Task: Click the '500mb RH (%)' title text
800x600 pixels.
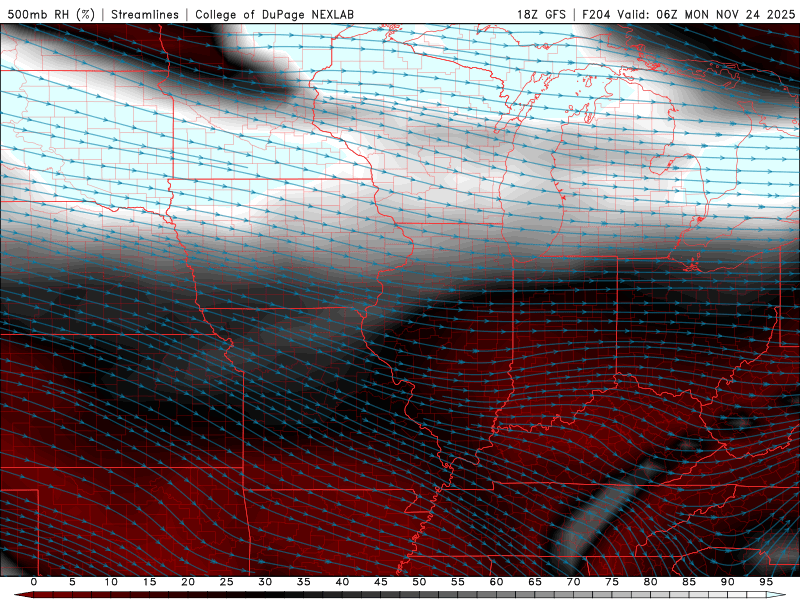Action: coord(51,14)
